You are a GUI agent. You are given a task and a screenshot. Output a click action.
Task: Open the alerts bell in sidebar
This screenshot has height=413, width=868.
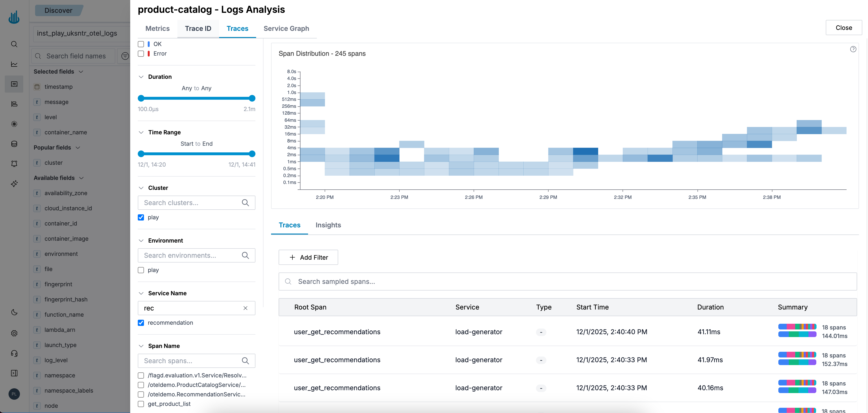pos(14,164)
